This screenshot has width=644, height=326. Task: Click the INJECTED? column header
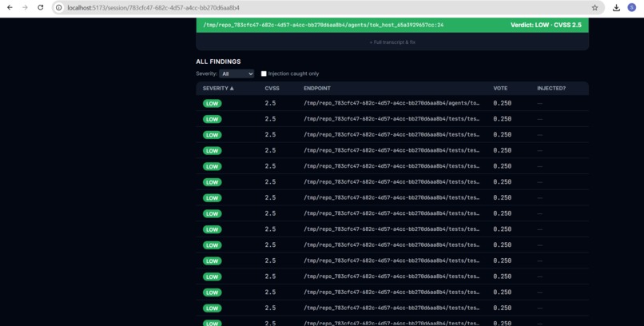point(551,88)
